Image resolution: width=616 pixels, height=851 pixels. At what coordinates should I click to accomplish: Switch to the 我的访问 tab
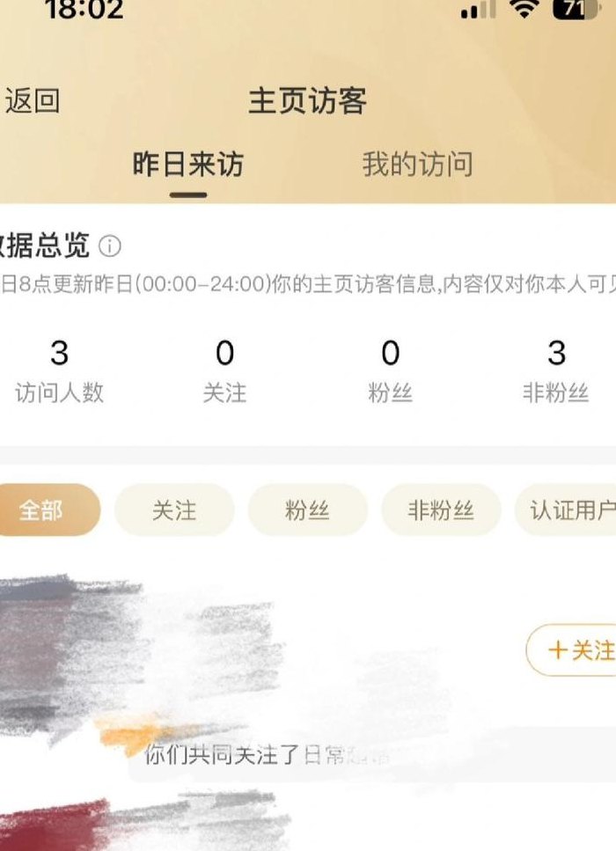pyautogui.click(x=417, y=165)
